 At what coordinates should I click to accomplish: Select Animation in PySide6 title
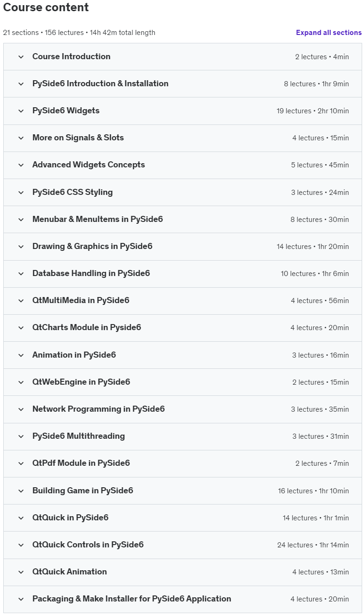click(74, 355)
